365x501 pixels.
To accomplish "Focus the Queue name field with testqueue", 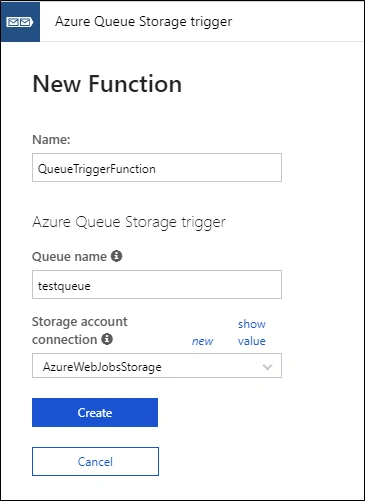I will 157,285.
